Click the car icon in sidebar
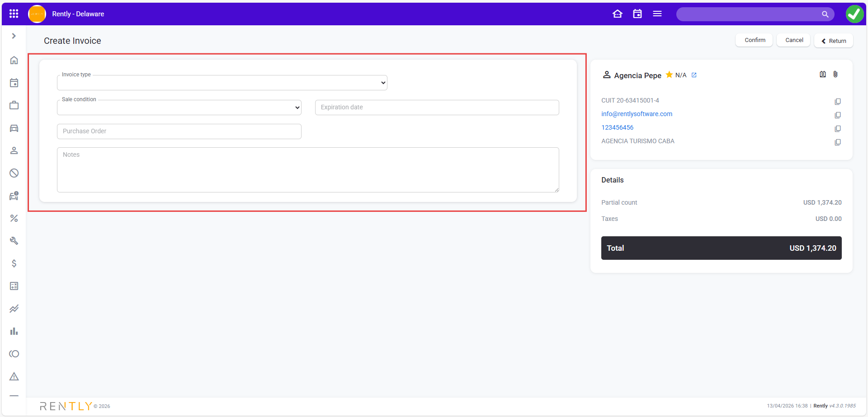Image resolution: width=868 pixels, height=417 pixels. (x=14, y=128)
